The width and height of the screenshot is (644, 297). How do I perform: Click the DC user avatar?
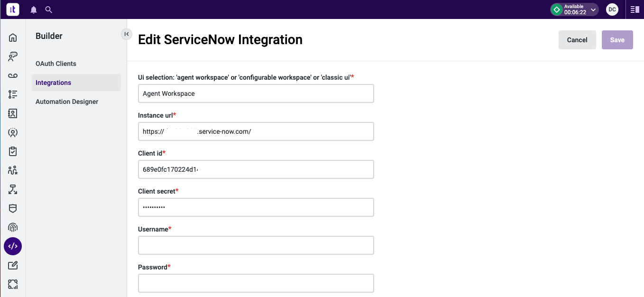(612, 9)
